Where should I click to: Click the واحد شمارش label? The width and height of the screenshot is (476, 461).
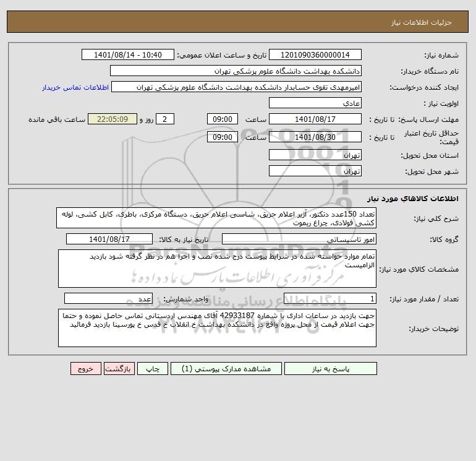click(x=186, y=299)
